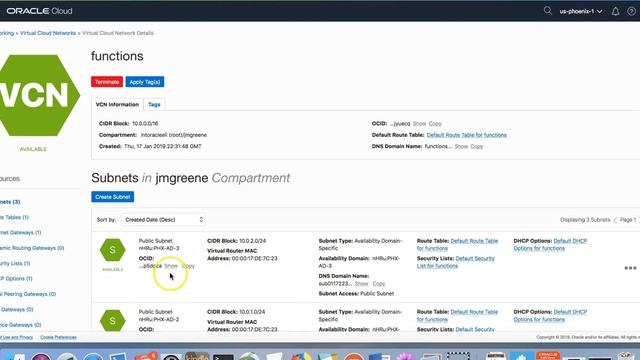
Task: Open Cookie Preferences footer link
Action: pos(58,337)
